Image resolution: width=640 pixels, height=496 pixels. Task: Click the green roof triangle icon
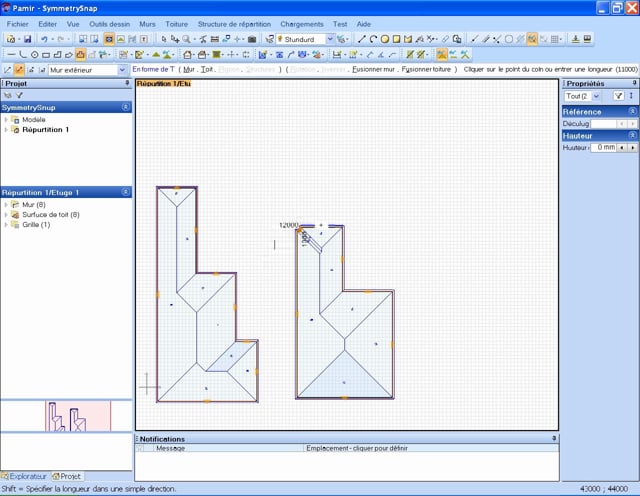[x=156, y=55]
